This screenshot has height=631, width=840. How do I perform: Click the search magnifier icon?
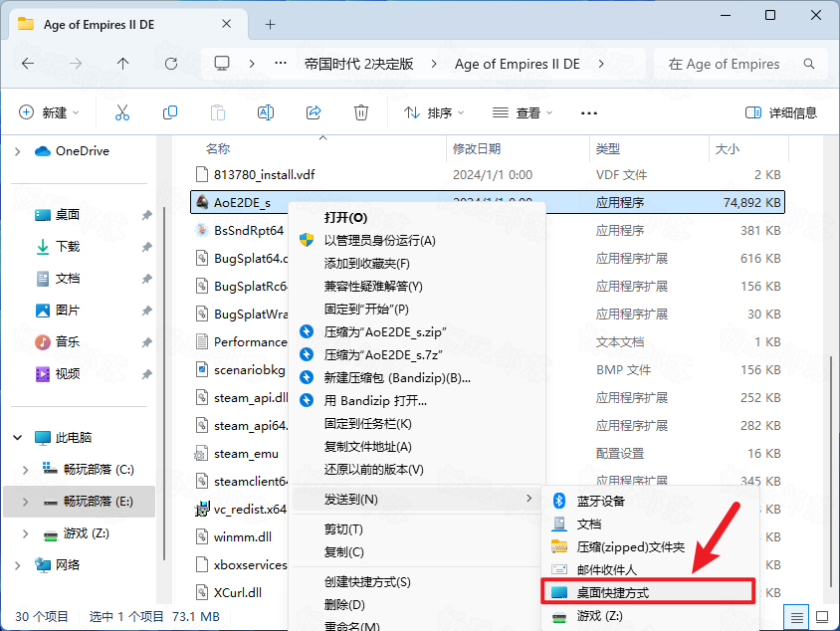(x=809, y=65)
